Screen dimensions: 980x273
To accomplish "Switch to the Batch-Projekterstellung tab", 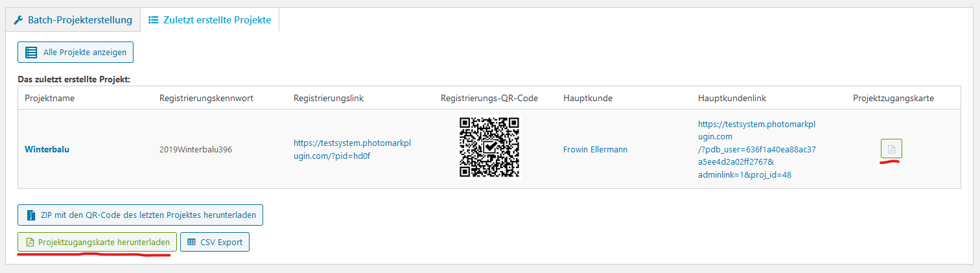I will 73,20.
